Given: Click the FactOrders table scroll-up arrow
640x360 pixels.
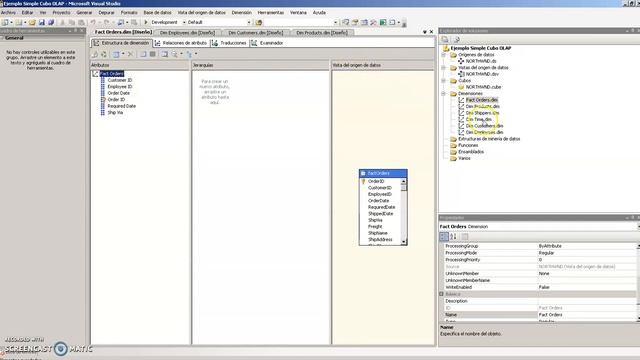Looking at the screenshot, I should tap(404, 181).
